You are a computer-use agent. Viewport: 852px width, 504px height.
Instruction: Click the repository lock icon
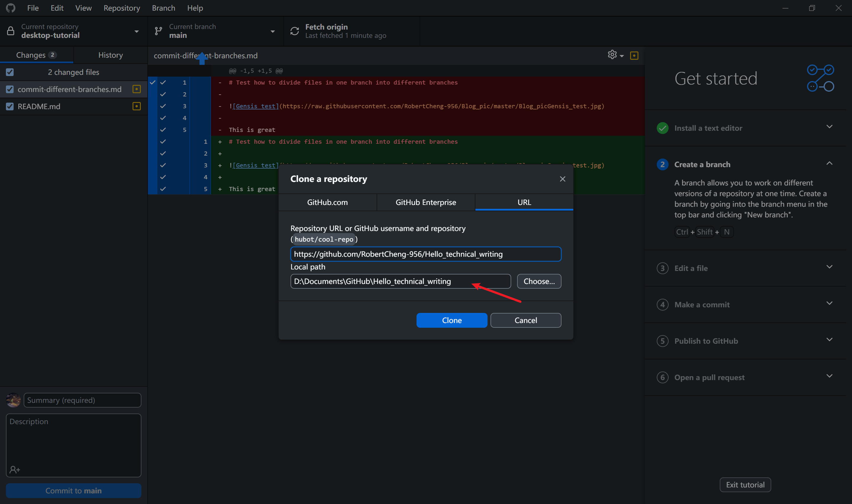(11, 31)
